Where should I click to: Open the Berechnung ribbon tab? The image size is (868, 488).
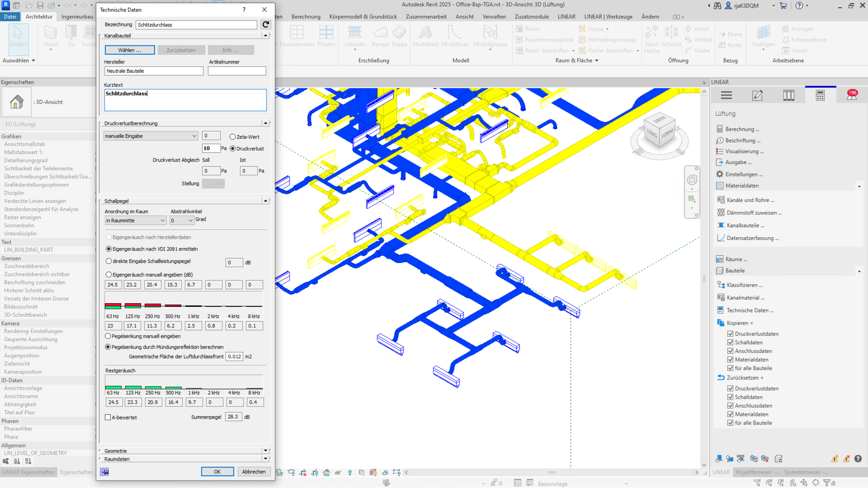[x=306, y=17]
